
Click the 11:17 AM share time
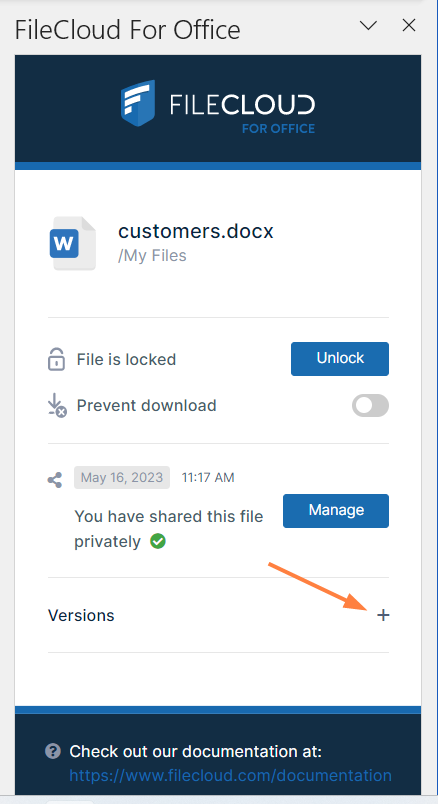(x=208, y=477)
